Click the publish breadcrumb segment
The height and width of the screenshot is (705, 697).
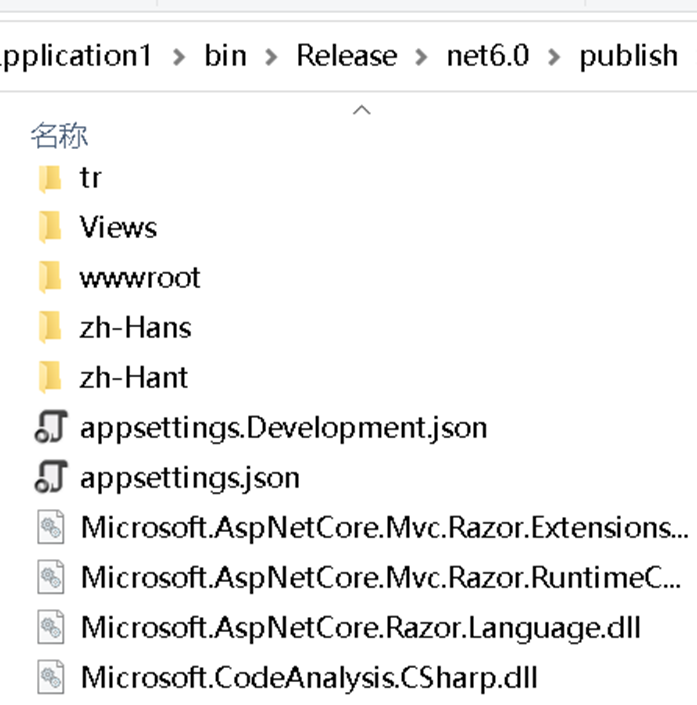click(x=628, y=57)
